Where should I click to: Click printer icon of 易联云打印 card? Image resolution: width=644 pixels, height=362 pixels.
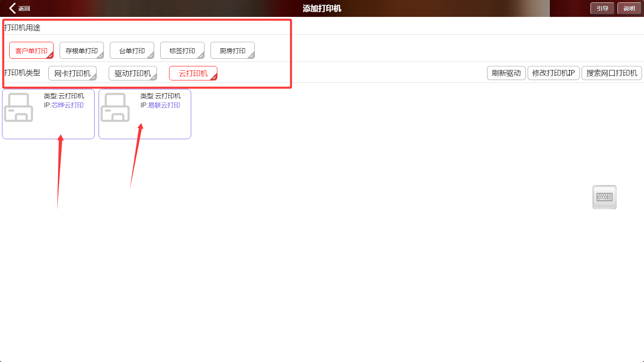pos(115,107)
